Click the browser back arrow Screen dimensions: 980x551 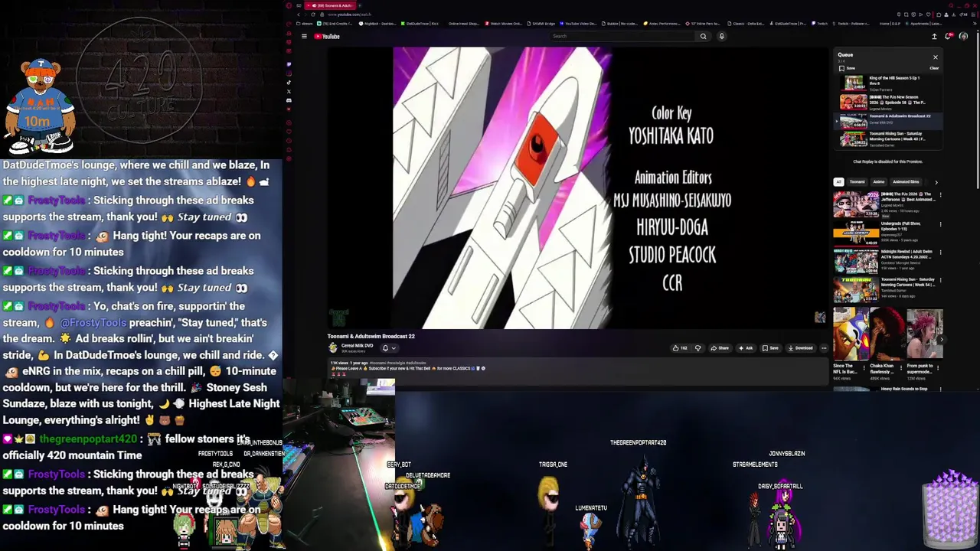[299, 15]
